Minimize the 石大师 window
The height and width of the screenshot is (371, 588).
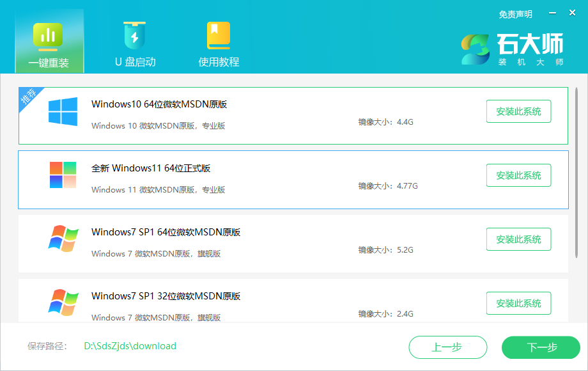coord(552,13)
